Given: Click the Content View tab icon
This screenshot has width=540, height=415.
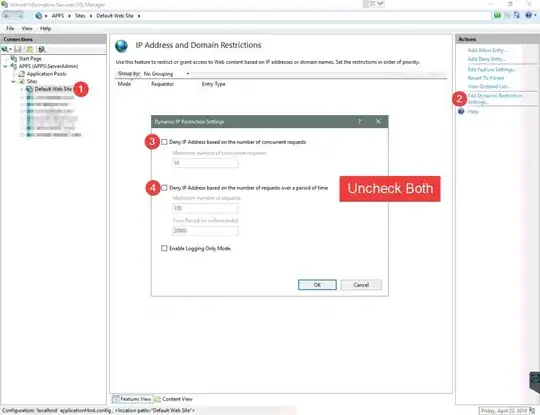Looking at the screenshot, I should click(x=157, y=399).
